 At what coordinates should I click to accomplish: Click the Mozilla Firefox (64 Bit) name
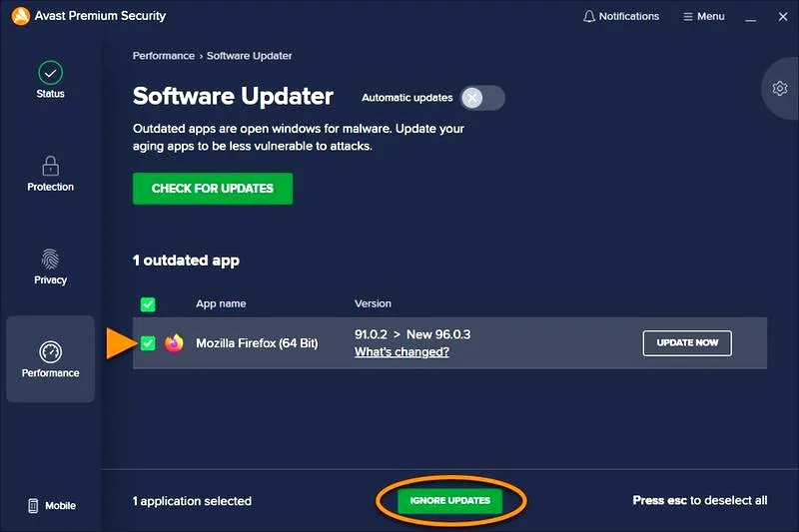point(257,343)
